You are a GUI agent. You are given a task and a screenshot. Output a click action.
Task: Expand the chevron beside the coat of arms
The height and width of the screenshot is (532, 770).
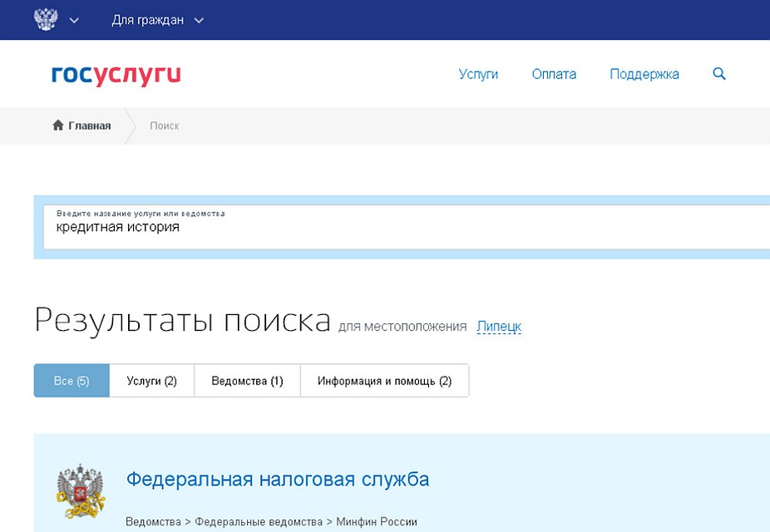click(74, 21)
